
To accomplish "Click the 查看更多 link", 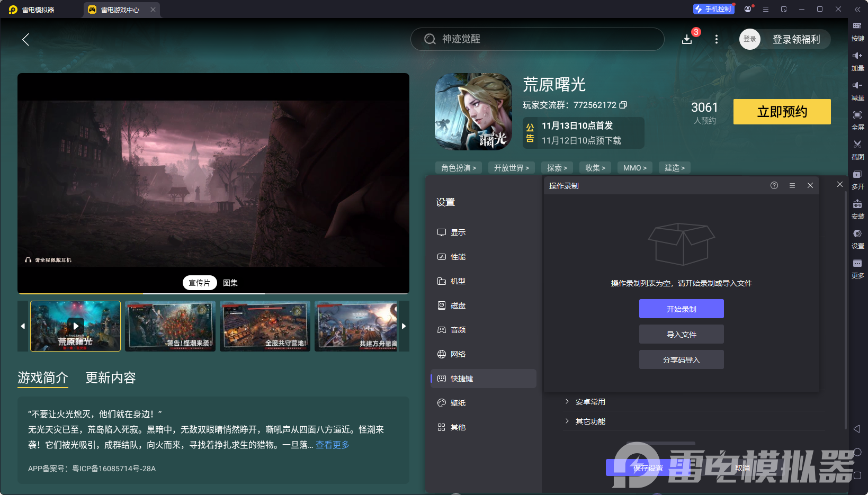I will pyautogui.click(x=333, y=445).
